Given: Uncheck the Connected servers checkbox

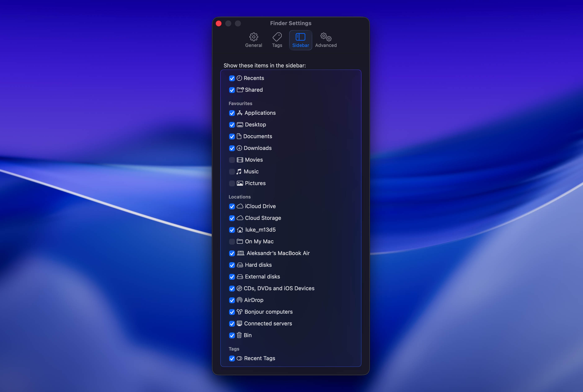Looking at the screenshot, I should tap(232, 324).
